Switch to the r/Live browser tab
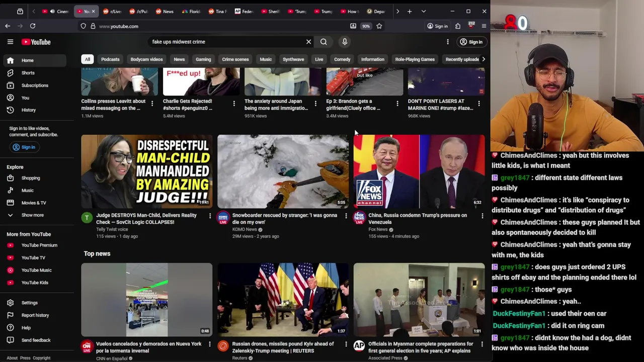Image resolution: width=644 pixels, height=362 pixels. (x=112, y=11)
